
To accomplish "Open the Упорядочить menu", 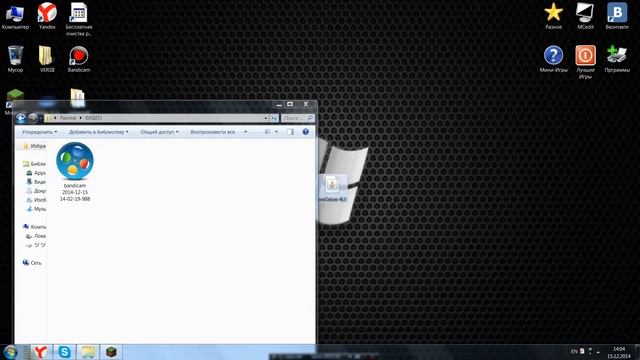I will (x=39, y=132).
